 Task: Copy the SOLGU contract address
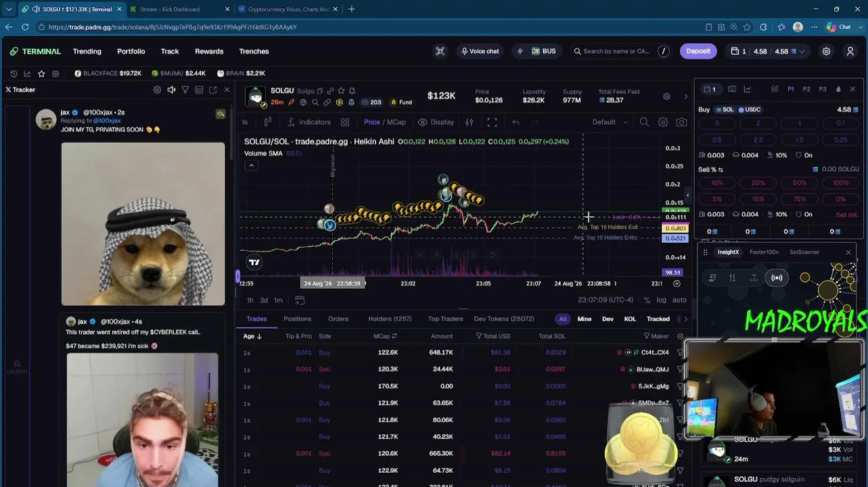320,91
